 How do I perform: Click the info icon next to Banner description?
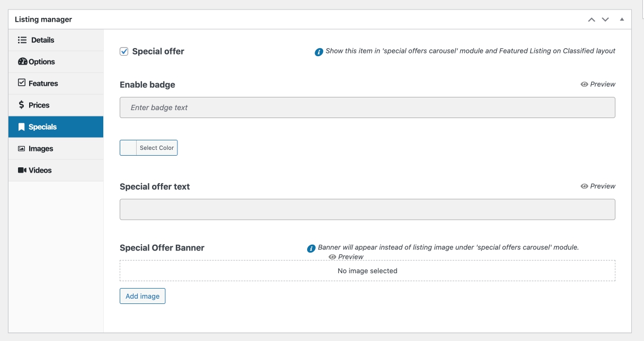coord(311,248)
